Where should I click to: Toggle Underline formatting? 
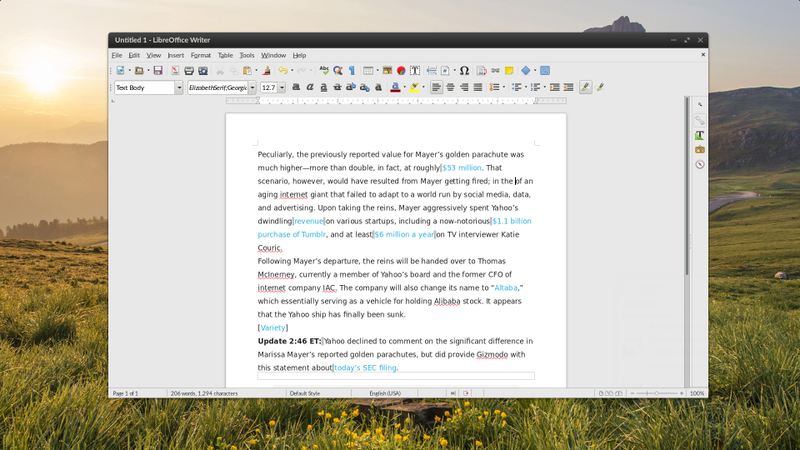tap(323, 87)
